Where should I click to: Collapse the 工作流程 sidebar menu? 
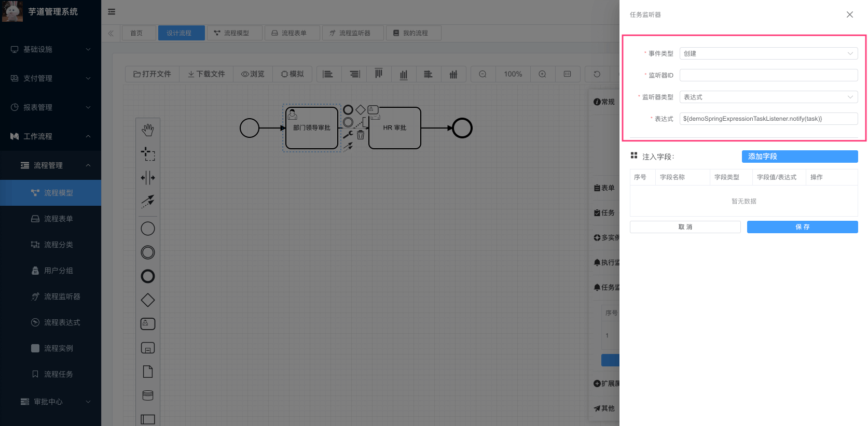point(50,136)
